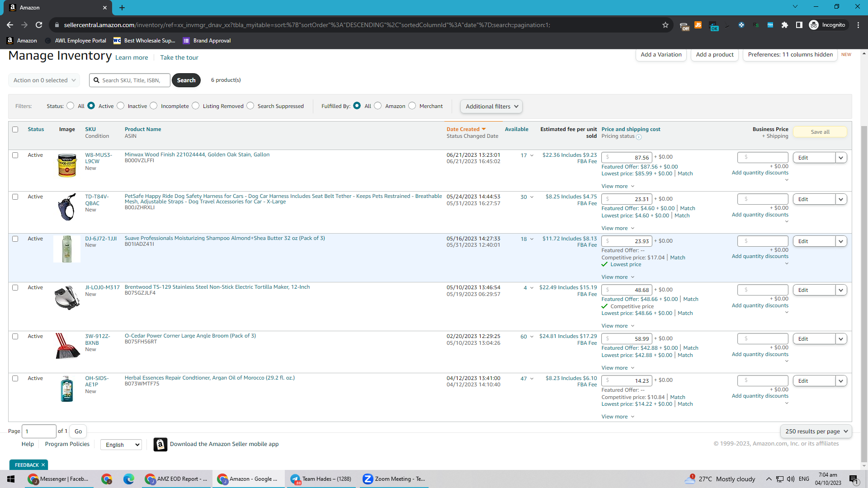
Task: Open the PetSafe dog harness thumbnail
Action: coord(67,207)
